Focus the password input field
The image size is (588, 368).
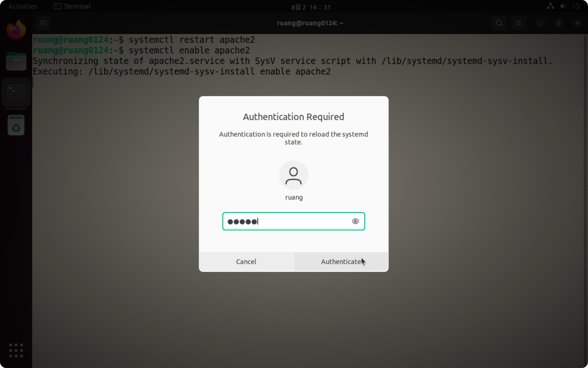[294, 221]
